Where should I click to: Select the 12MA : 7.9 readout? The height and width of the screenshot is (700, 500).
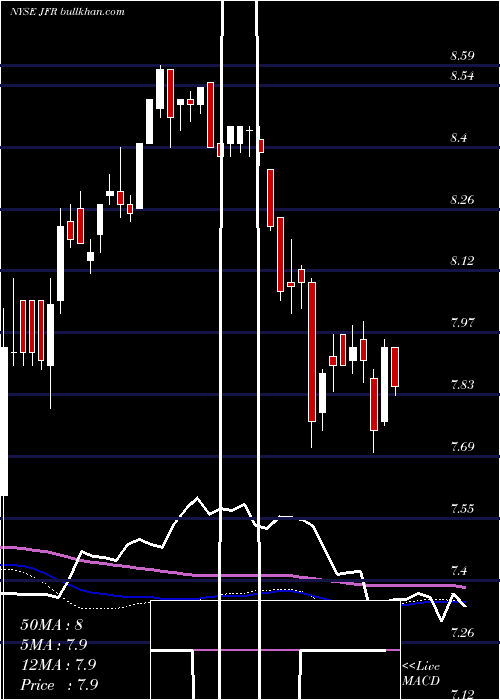(x=58, y=665)
